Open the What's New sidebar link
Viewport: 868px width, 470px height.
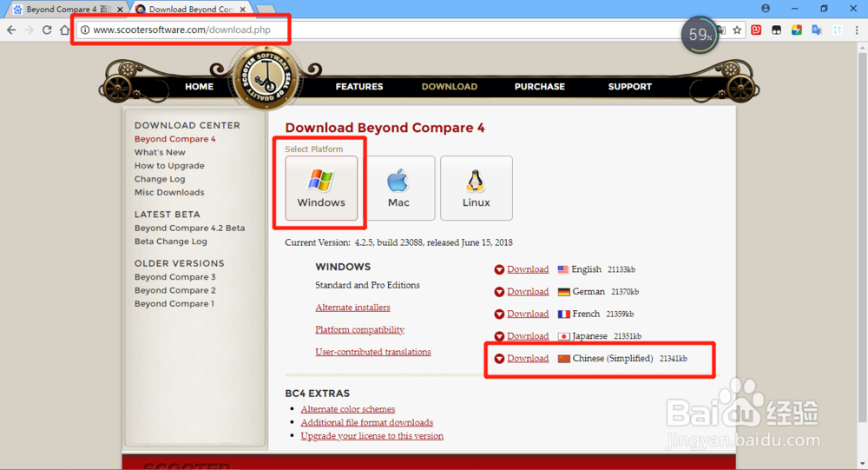click(160, 152)
